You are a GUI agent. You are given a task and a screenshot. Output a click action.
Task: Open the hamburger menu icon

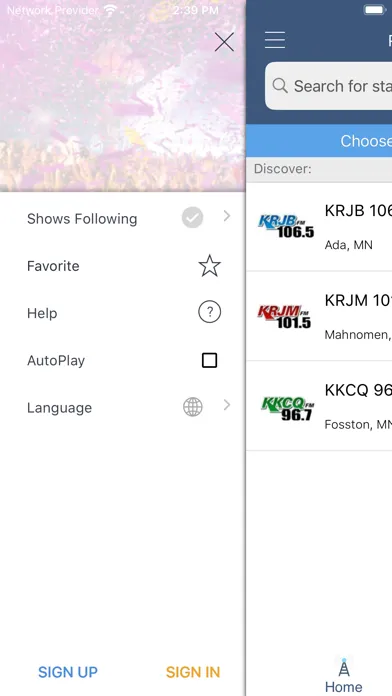coord(275,40)
